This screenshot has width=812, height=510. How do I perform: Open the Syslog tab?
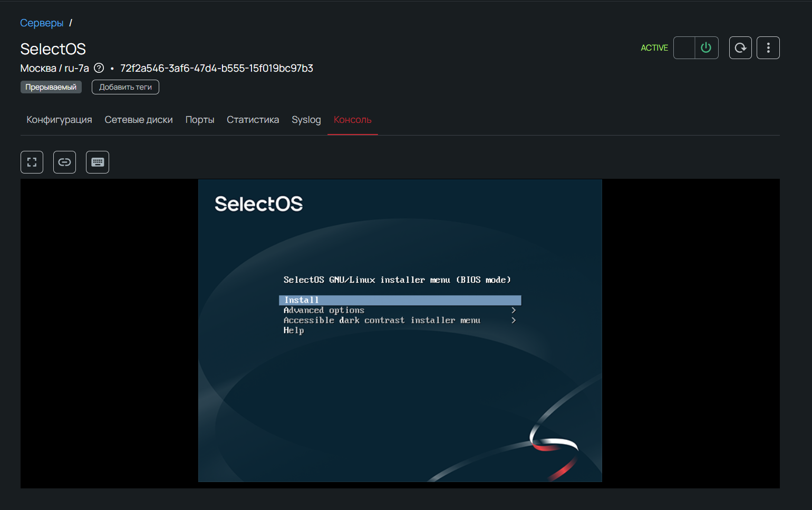pyautogui.click(x=306, y=120)
